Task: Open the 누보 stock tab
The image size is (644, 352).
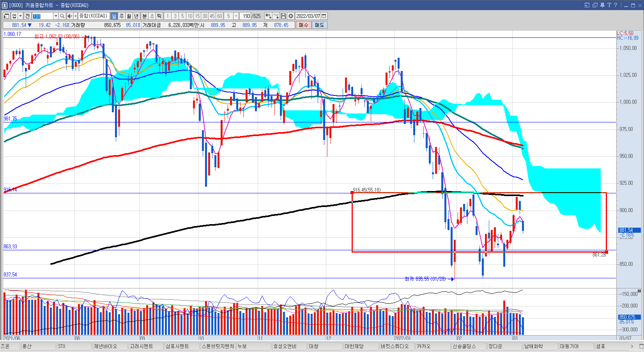Action: tap(254, 346)
